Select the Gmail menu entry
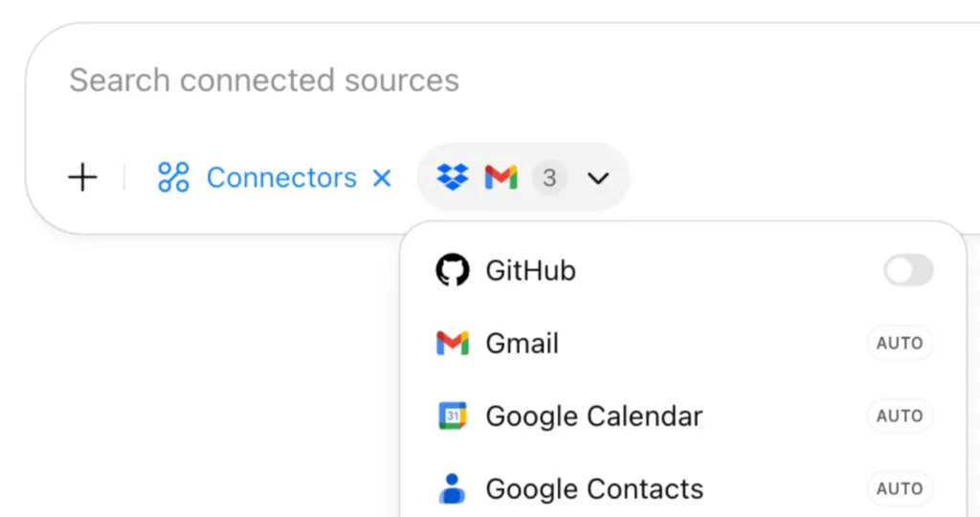 pos(684,343)
